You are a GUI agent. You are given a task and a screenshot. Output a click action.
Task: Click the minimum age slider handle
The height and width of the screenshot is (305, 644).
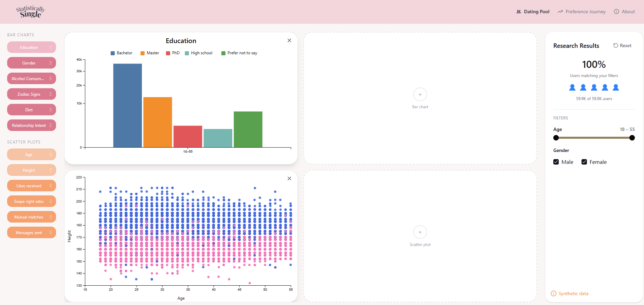pos(556,138)
